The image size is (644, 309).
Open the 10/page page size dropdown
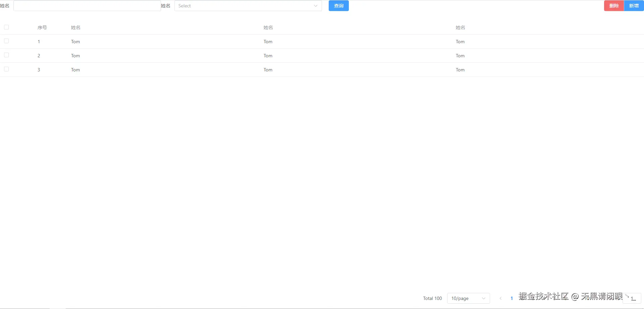pyautogui.click(x=468, y=298)
